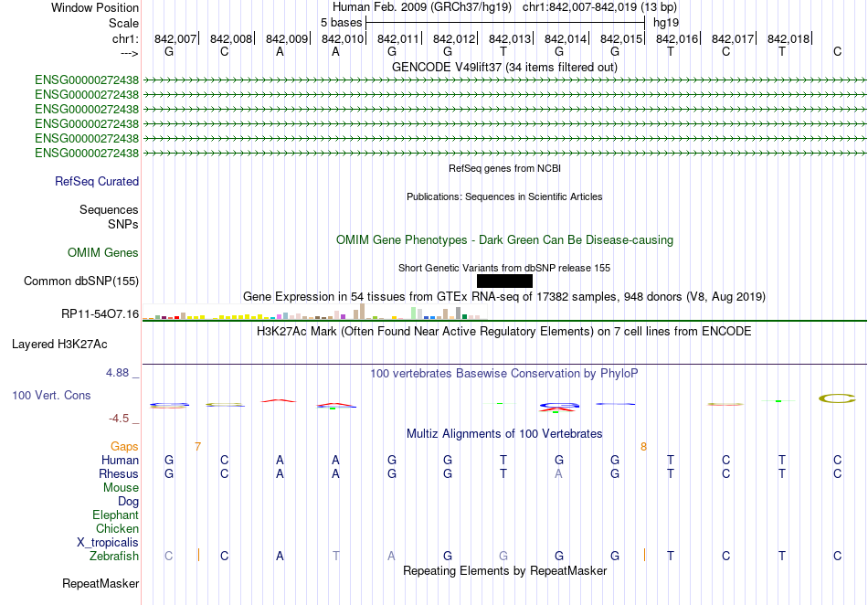The height and width of the screenshot is (605, 868).
Task: Select the Mouse species label
Action: click(122, 488)
